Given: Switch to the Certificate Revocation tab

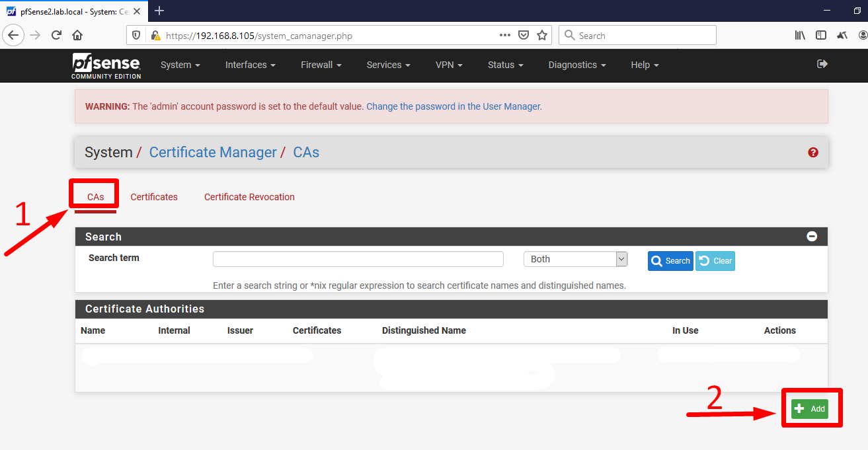Looking at the screenshot, I should coord(249,197).
